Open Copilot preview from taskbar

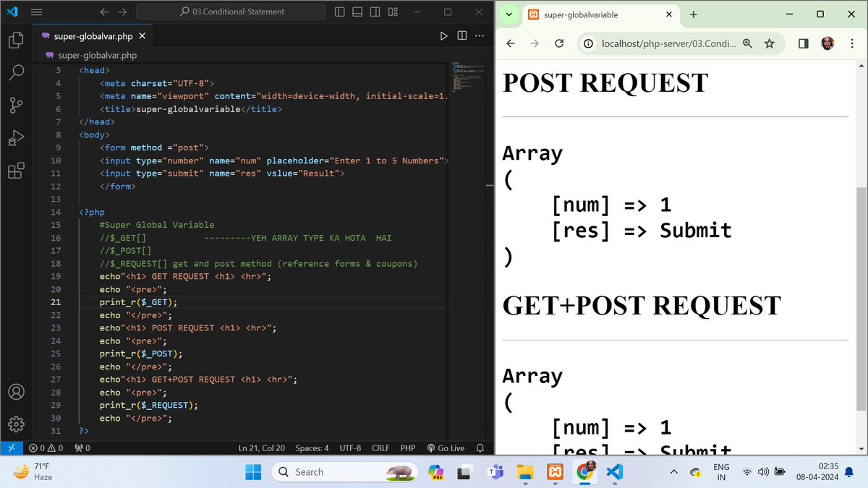[x=437, y=472]
